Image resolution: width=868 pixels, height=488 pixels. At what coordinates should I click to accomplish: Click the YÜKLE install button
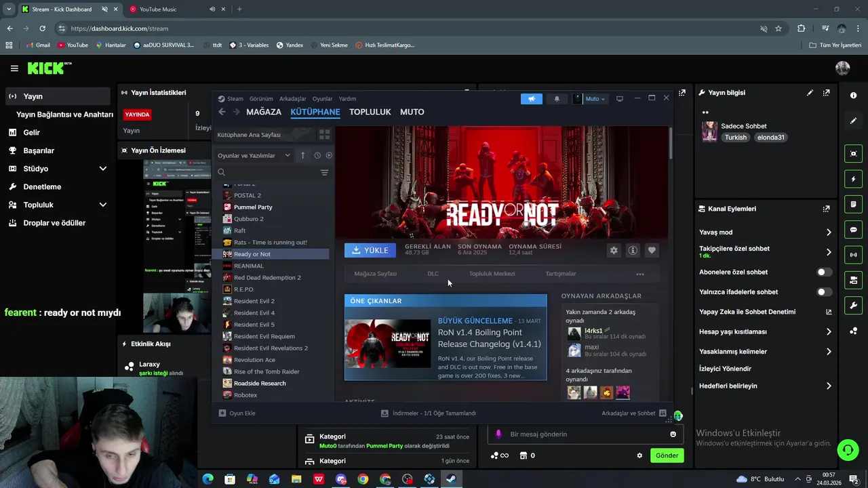pyautogui.click(x=370, y=250)
